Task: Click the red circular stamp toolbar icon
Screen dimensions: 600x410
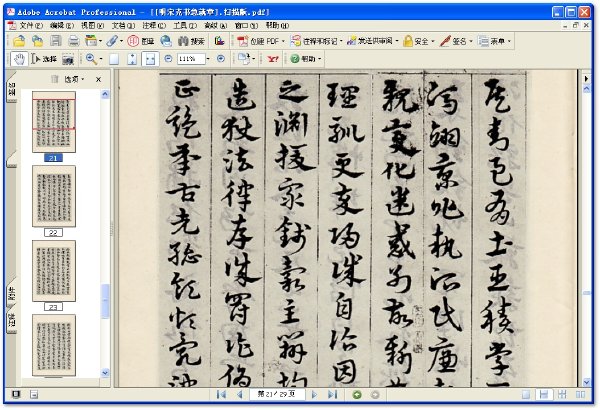Action: click(x=133, y=41)
